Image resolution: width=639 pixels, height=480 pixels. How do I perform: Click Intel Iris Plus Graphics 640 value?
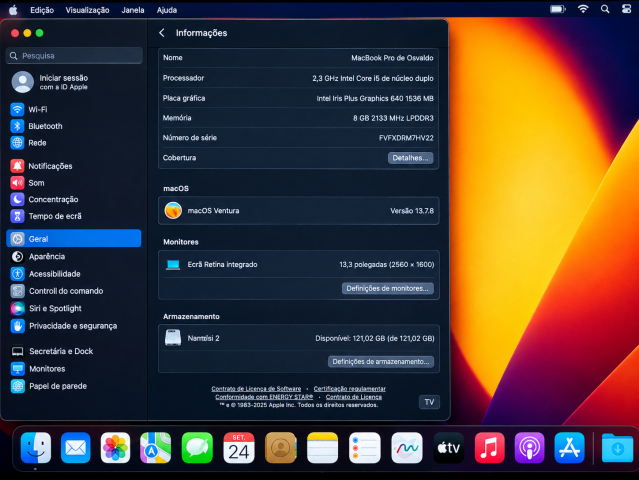point(375,98)
